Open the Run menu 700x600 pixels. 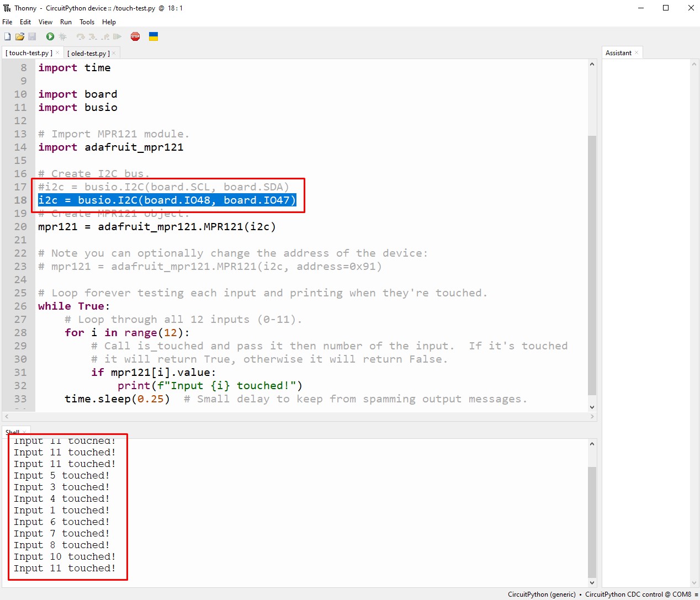pyautogui.click(x=66, y=22)
